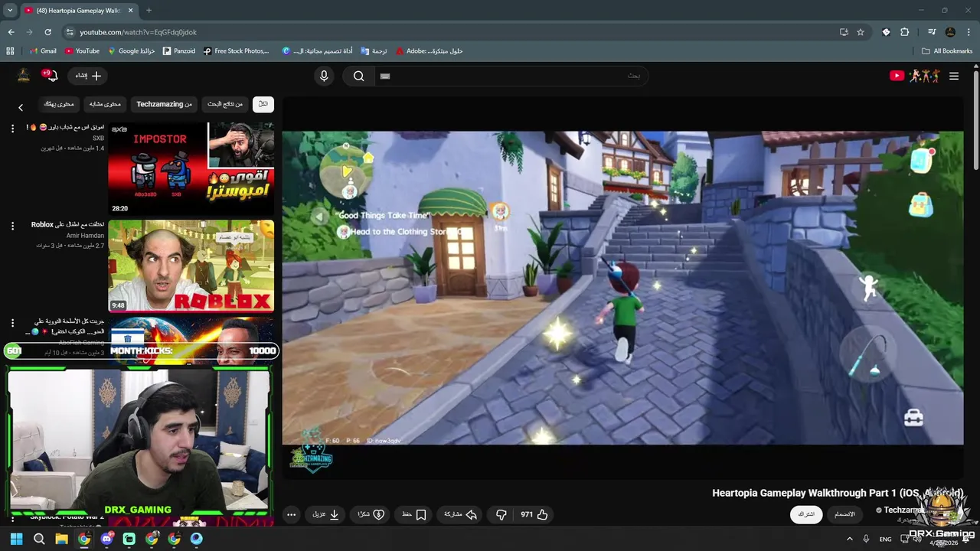This screenshot has height=551, width=980.
Task: Close the Heartopia Gameplay tab
Action: click(x=131, y=11)
